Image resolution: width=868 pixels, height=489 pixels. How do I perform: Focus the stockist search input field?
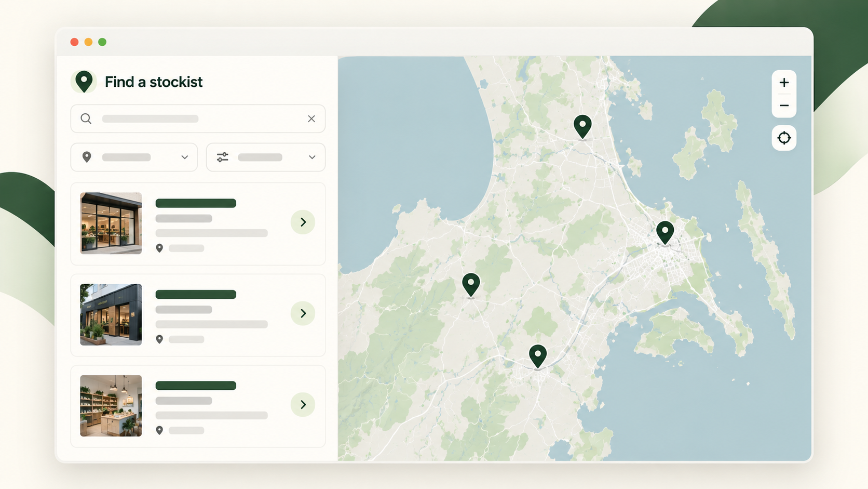click(198, 118)
